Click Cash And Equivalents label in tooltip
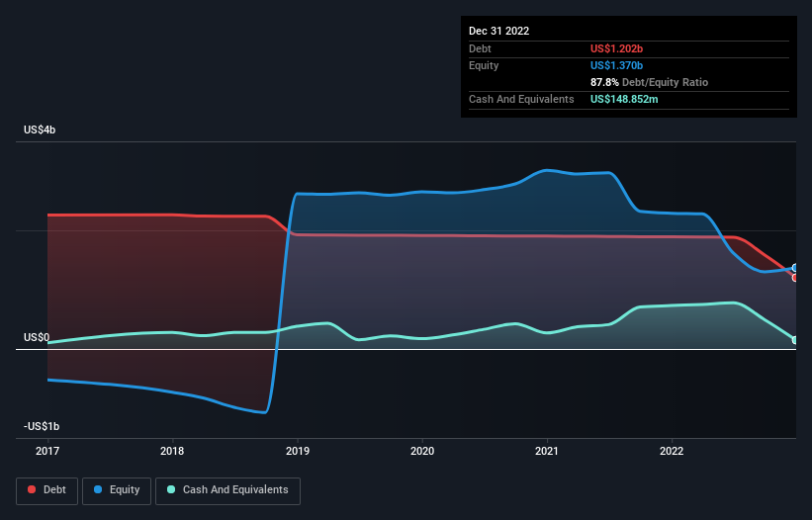This screenshot has width=812, height=520. point(521,99)
